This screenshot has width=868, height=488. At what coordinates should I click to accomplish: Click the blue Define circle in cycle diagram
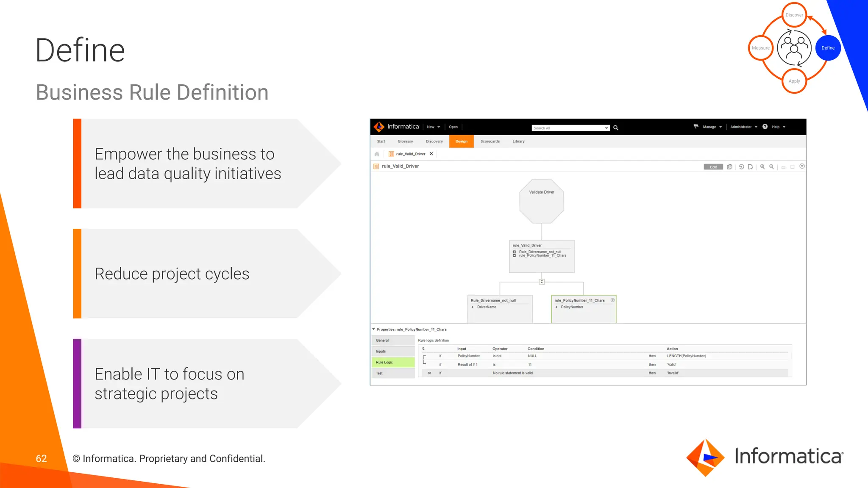(828, 48)
